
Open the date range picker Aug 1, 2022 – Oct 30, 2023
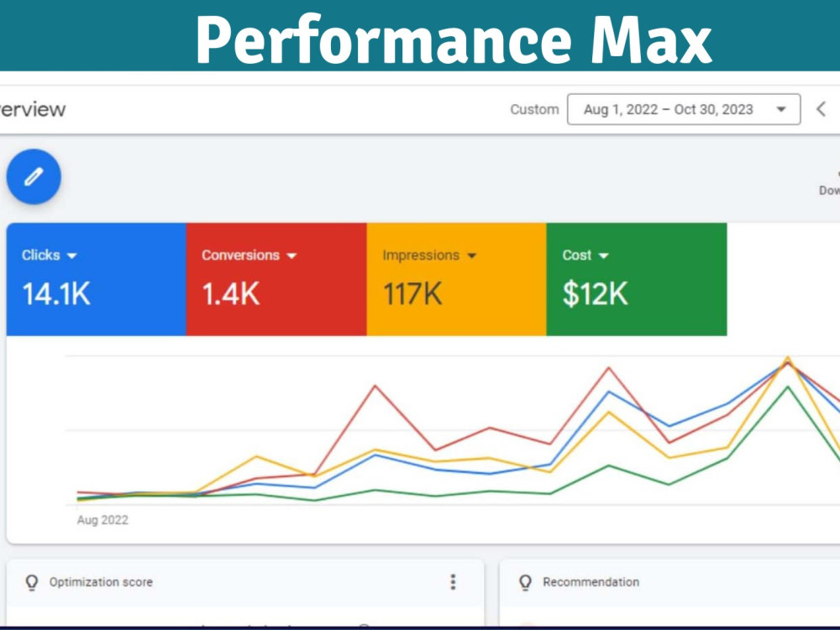(x=684, y=109)
